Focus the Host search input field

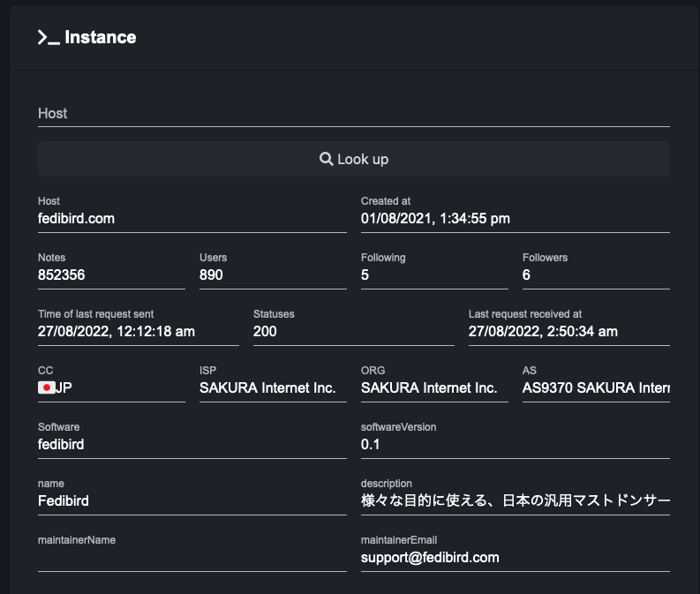[x=353, y=114]
